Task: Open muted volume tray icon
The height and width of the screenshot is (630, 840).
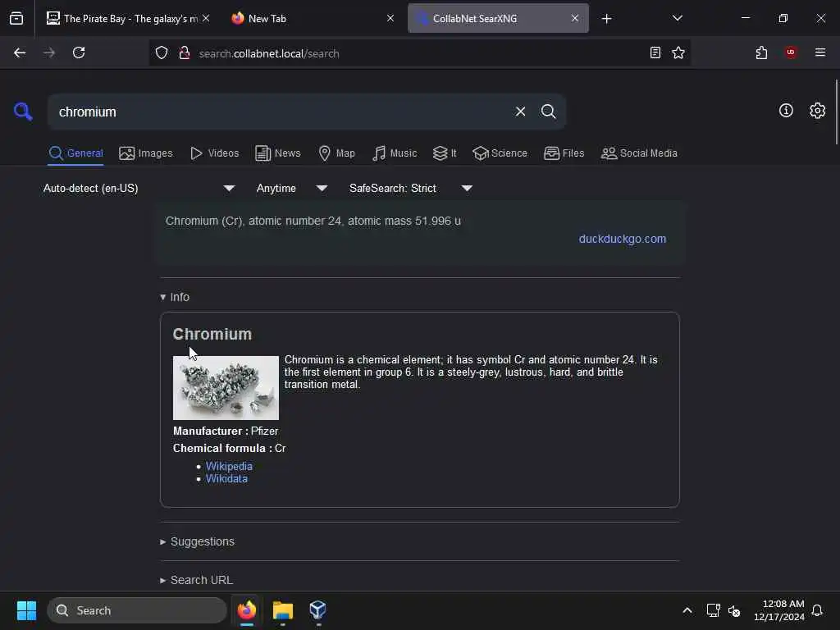Action: click(x=734, y=610)
